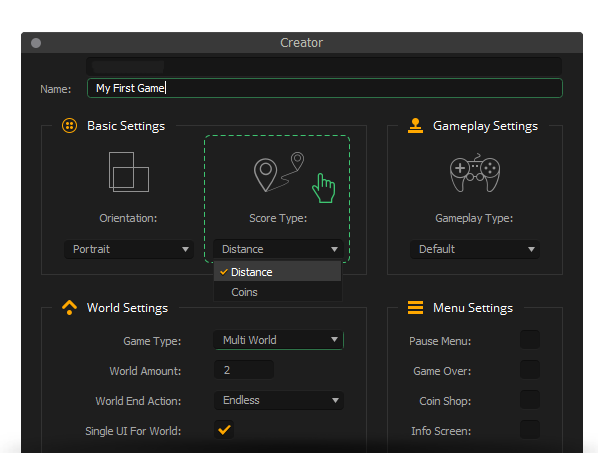Viewport: 598px width, 453px height.
Task: Click the World Settings arrow icon
Action: [69, 307]
